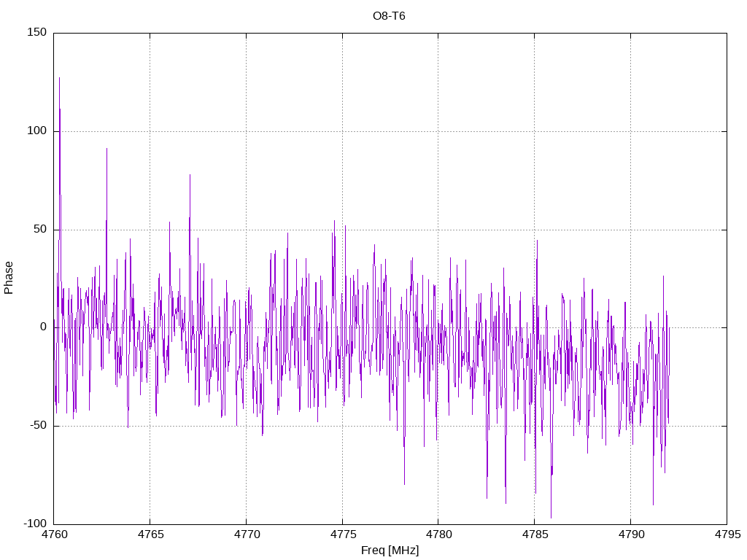Image resolution: width=747 pixels, height=560 pixels.
Task: Select the -100 y-axis tick label
Action: (36, 524)
